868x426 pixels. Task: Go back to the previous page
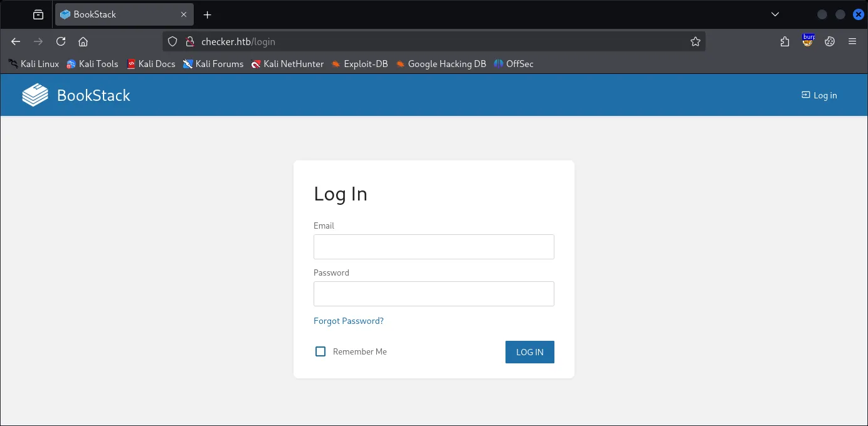point(16,41)
